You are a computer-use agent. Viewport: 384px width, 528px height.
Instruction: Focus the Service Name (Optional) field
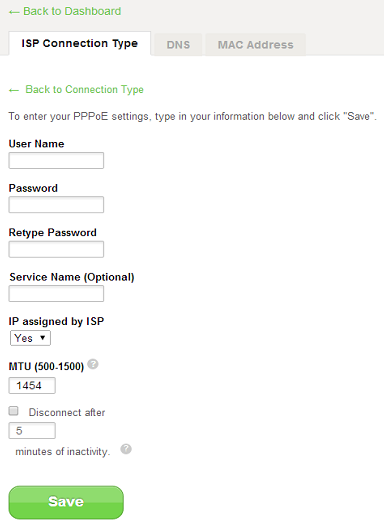tap(56, 294)
